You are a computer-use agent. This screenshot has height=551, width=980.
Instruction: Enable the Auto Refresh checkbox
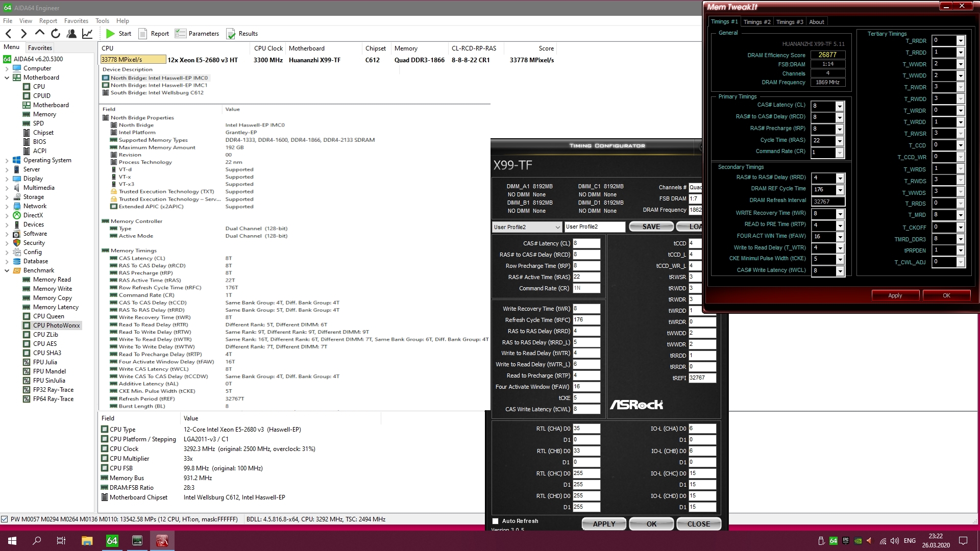(x=495, y=521)
